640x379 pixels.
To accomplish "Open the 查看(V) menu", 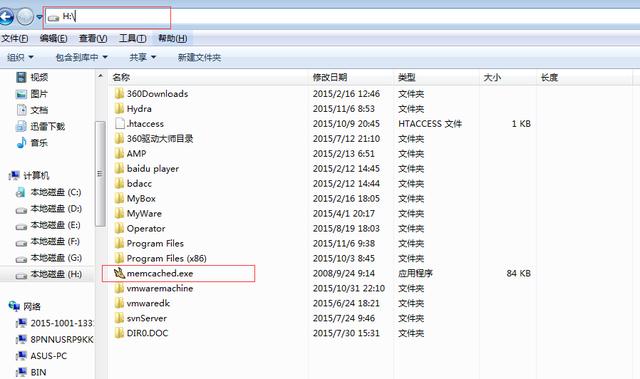I will click(93, 38).
